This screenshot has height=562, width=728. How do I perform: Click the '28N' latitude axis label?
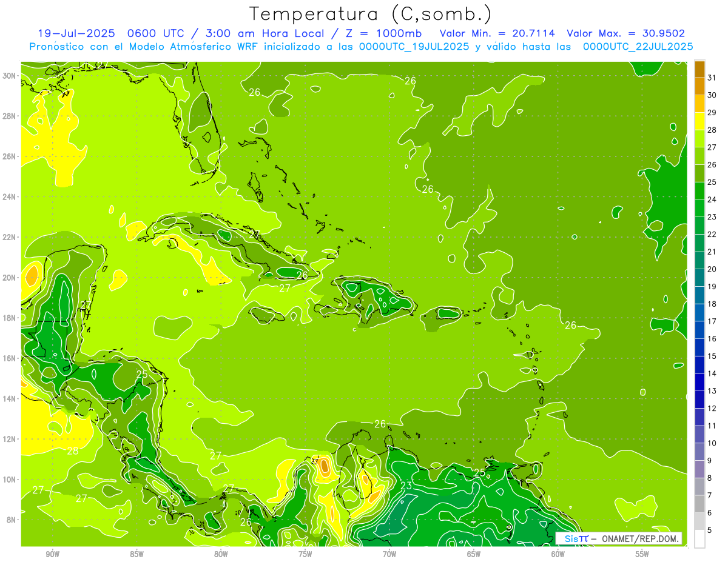click(x=10, y=116)
